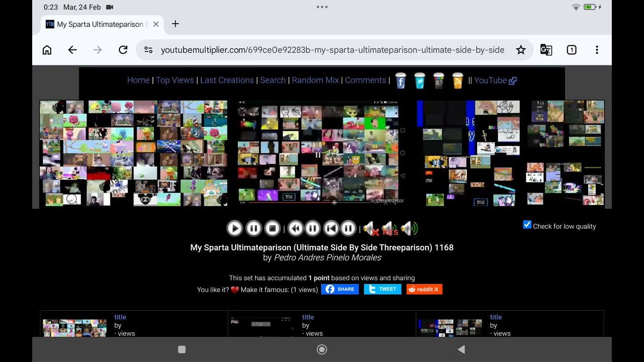Click the browser home icon
The height and width of the screenshot is (362, 644).
47,50
